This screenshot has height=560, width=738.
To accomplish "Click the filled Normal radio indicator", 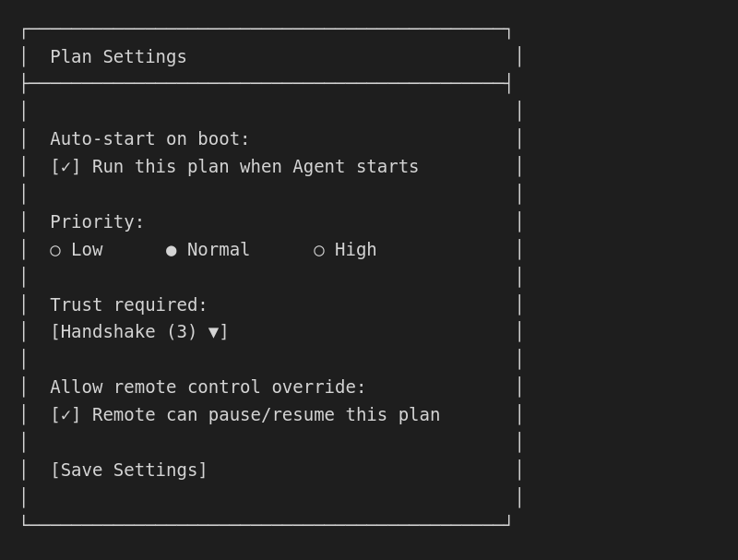I will (170, 250).
